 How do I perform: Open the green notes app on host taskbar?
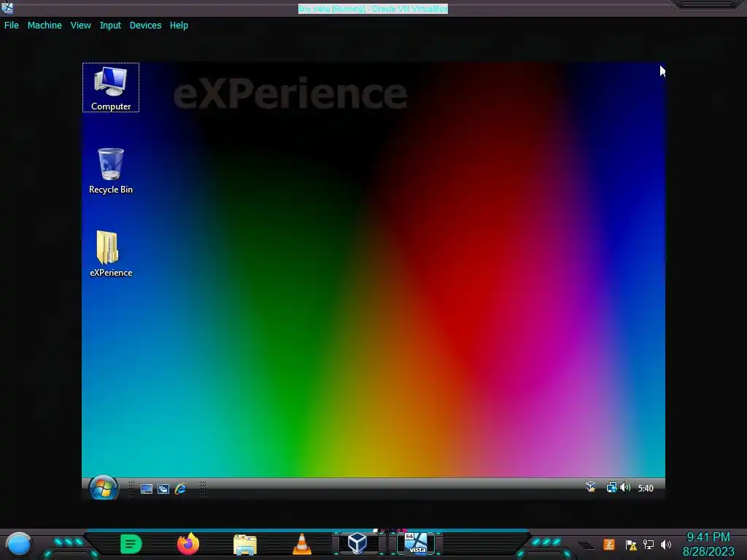131,544
